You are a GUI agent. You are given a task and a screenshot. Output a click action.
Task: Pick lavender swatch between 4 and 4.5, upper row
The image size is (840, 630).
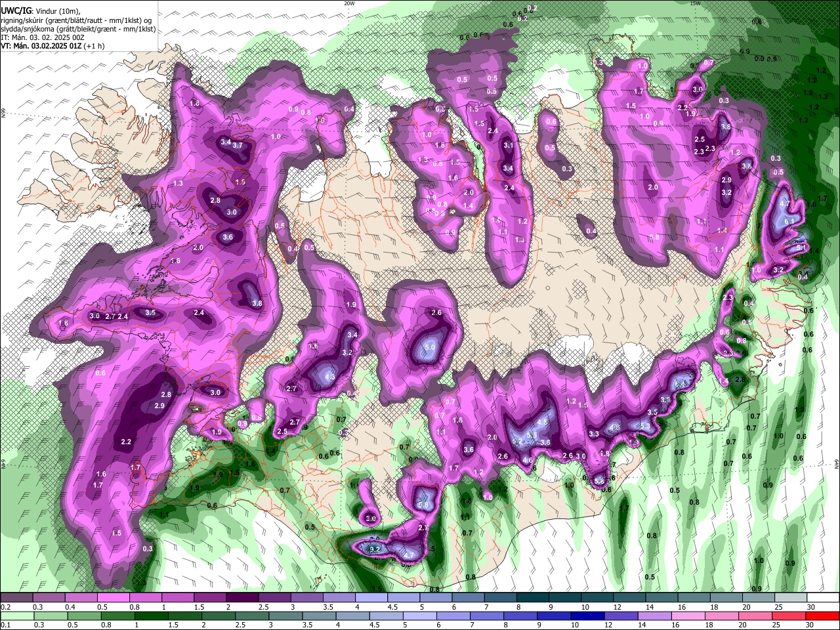point(371,598)
